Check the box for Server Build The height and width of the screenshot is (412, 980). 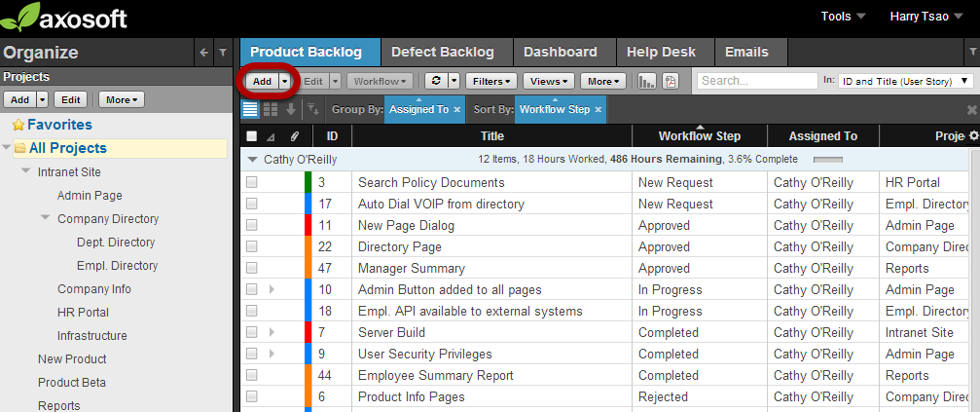(x=252, y=332)
